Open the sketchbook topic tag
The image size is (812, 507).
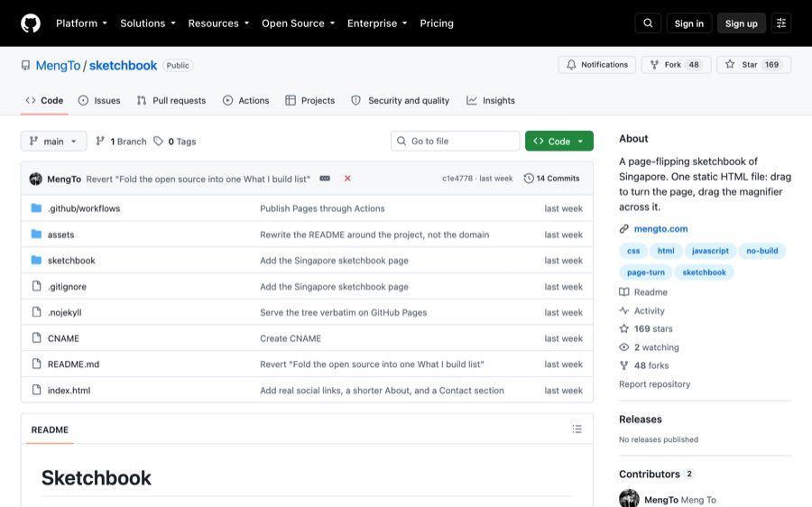pyautogui.click(x=704, y=272)
